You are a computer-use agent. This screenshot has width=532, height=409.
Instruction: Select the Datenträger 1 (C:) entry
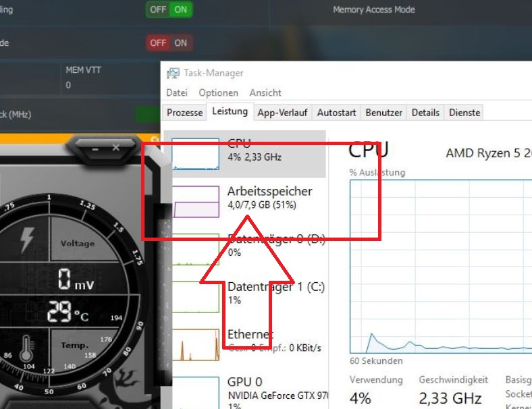[x=245, y=297]
